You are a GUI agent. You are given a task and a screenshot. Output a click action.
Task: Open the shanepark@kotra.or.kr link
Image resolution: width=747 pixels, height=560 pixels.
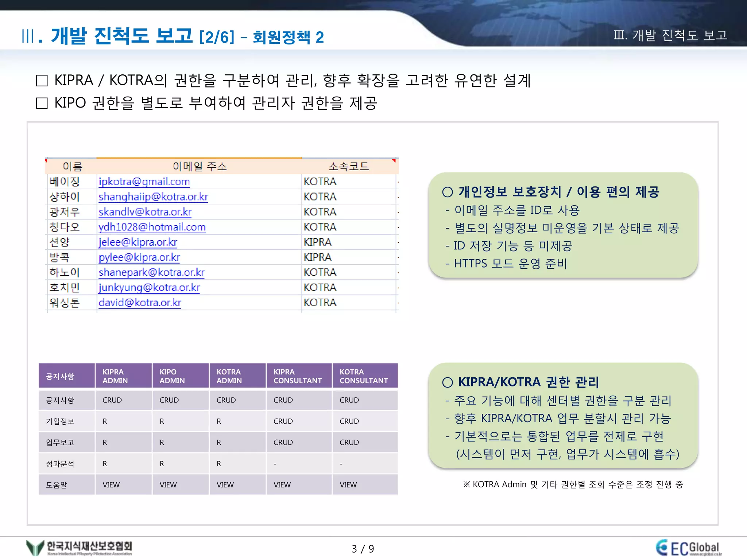coord(152,272)
